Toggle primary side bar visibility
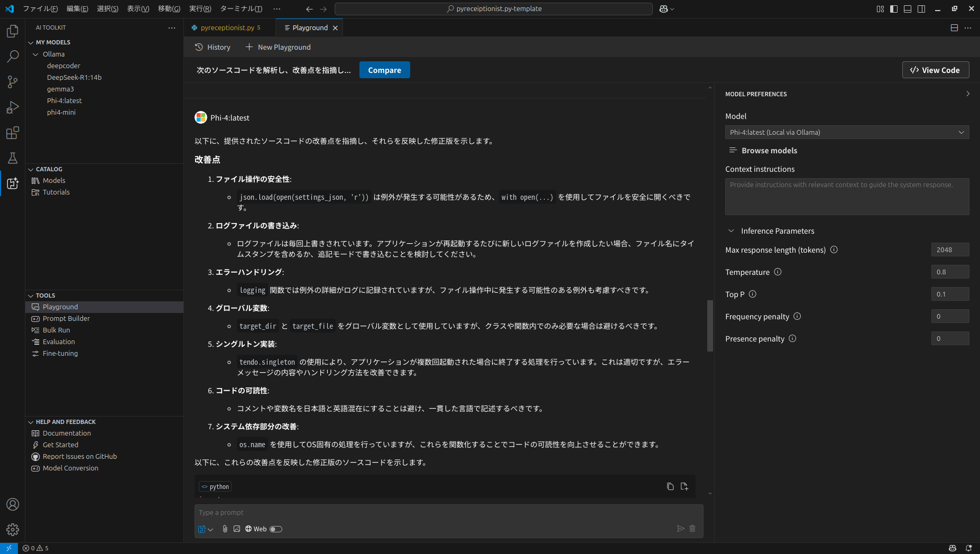This screenshot has width=980, height=554. pos(894,9)
